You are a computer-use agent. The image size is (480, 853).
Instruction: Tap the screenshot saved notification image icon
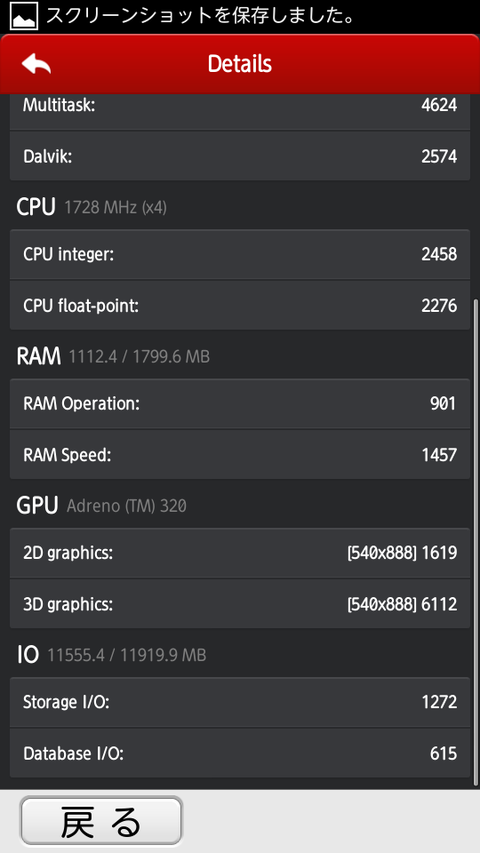click(24, 16)
